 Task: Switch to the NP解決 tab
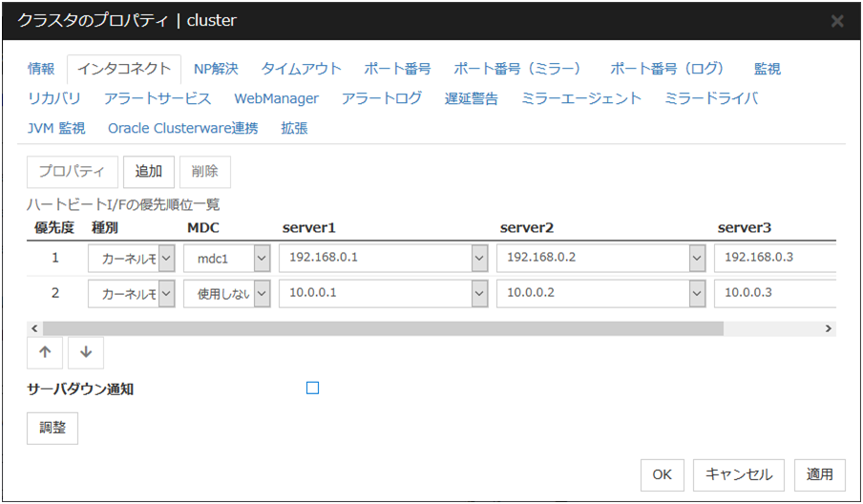(216, 69)
